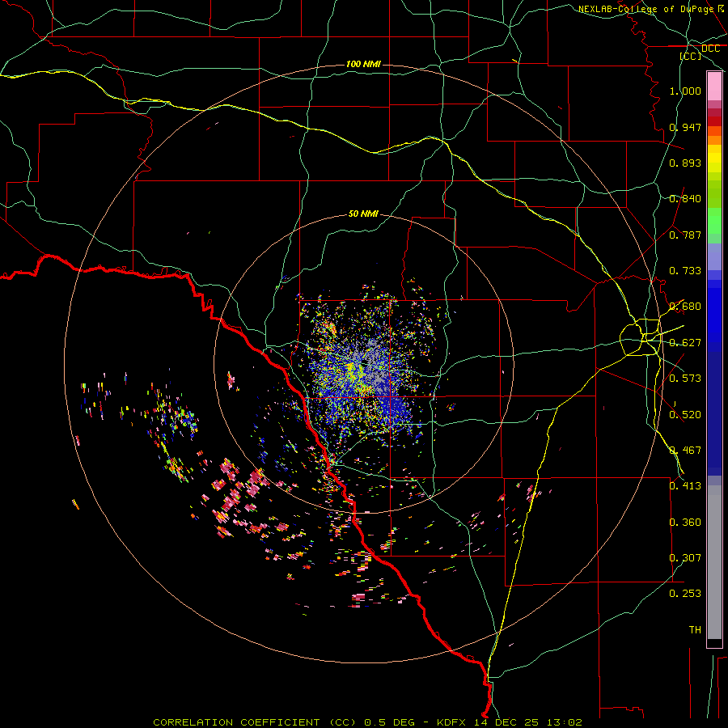Select the 0.840 scale value
728x728 pixels.
[x=685, y=199]
